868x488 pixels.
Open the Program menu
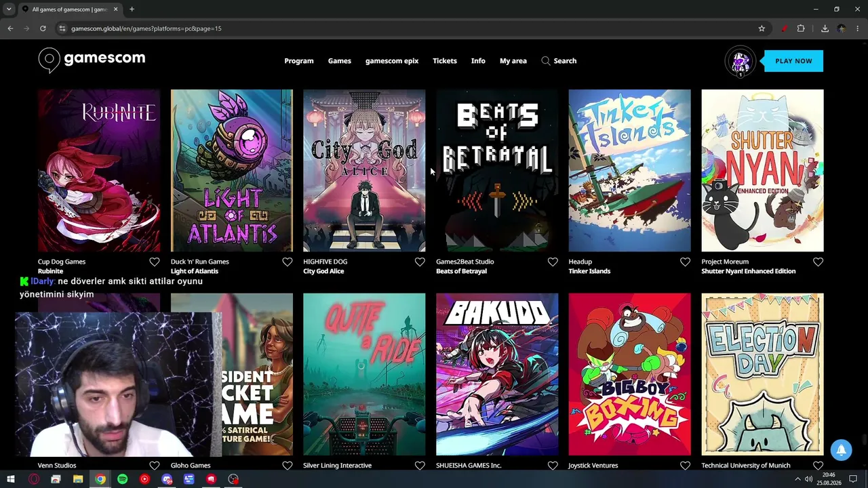coord(299,61)
